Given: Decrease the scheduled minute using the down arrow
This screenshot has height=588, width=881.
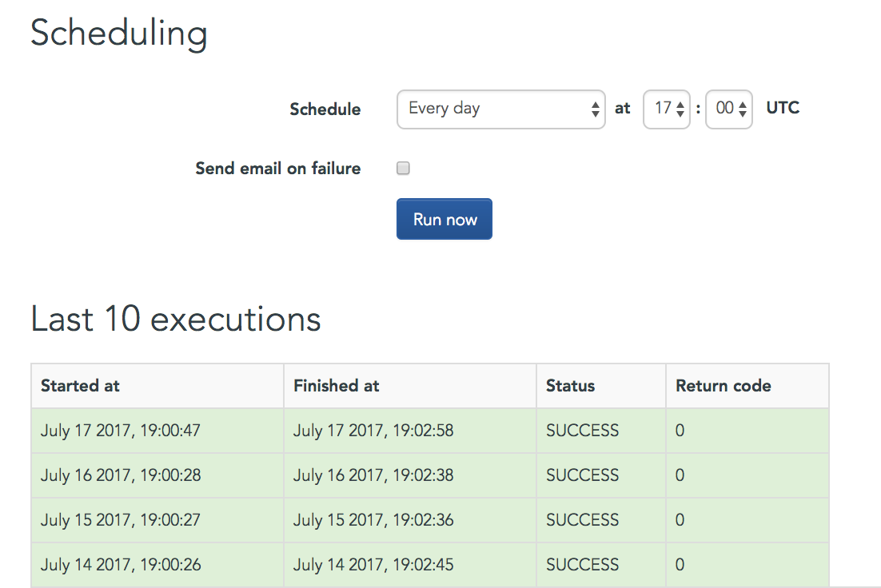Looking at the screenshot, I should (743, 113).
